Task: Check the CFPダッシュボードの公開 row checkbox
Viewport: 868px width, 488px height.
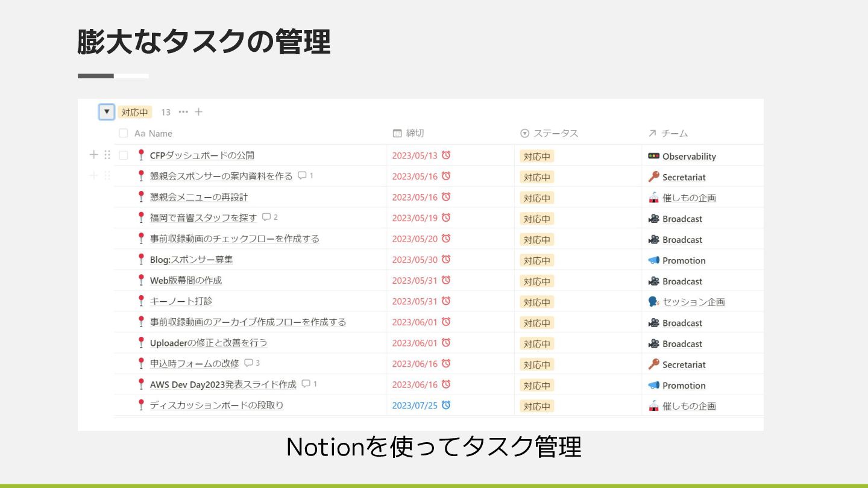Action: [124, 155]
